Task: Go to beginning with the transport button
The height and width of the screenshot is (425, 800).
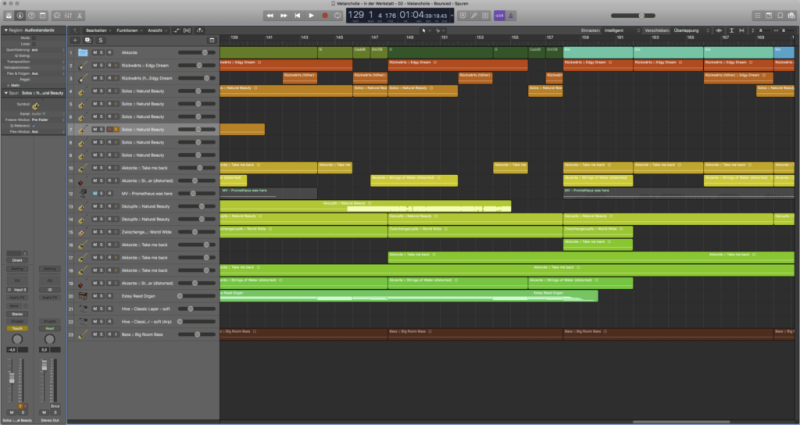Action: point(297,16)
